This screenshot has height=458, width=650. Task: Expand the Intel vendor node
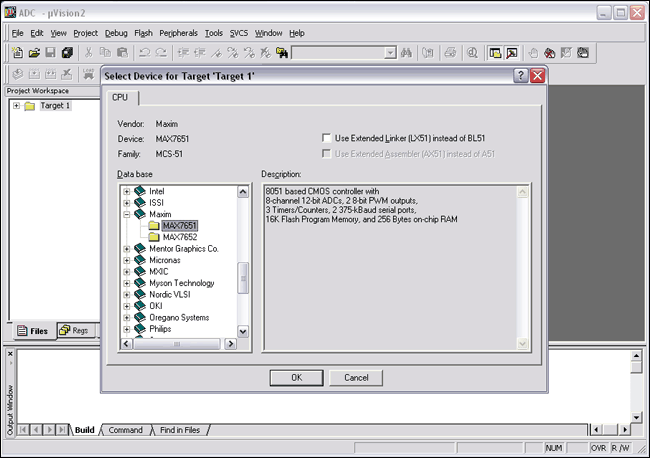126,191
